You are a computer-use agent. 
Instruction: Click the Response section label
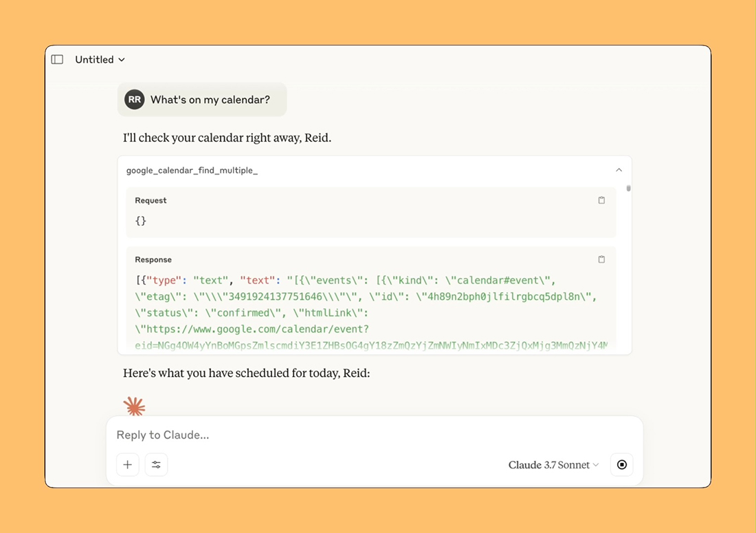click(x=153, y=259)
